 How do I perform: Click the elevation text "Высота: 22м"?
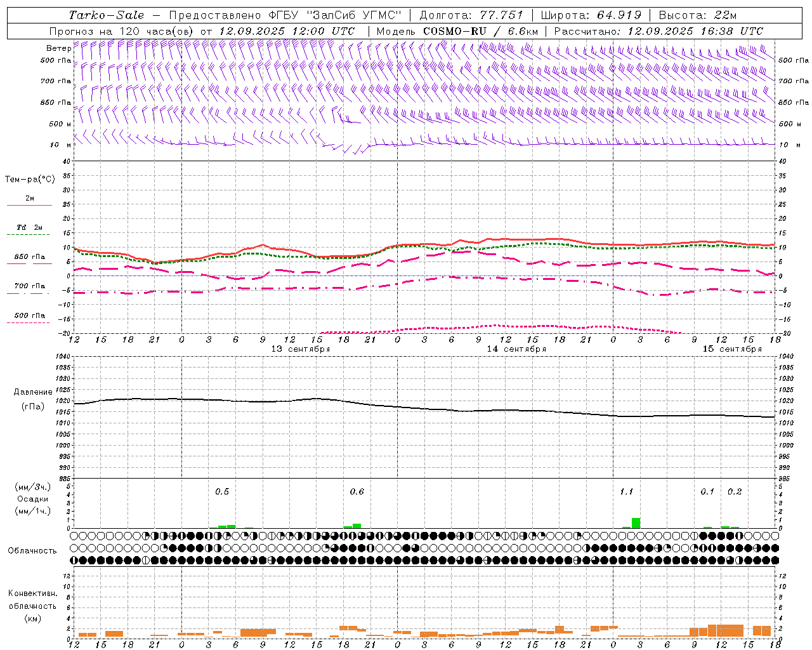698,15
